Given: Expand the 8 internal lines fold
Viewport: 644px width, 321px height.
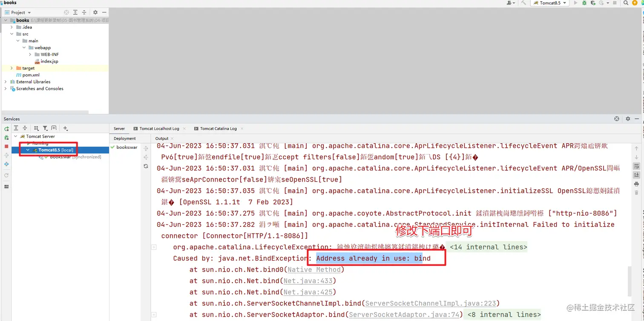Looking at the screenshot, I should point(504,315).
